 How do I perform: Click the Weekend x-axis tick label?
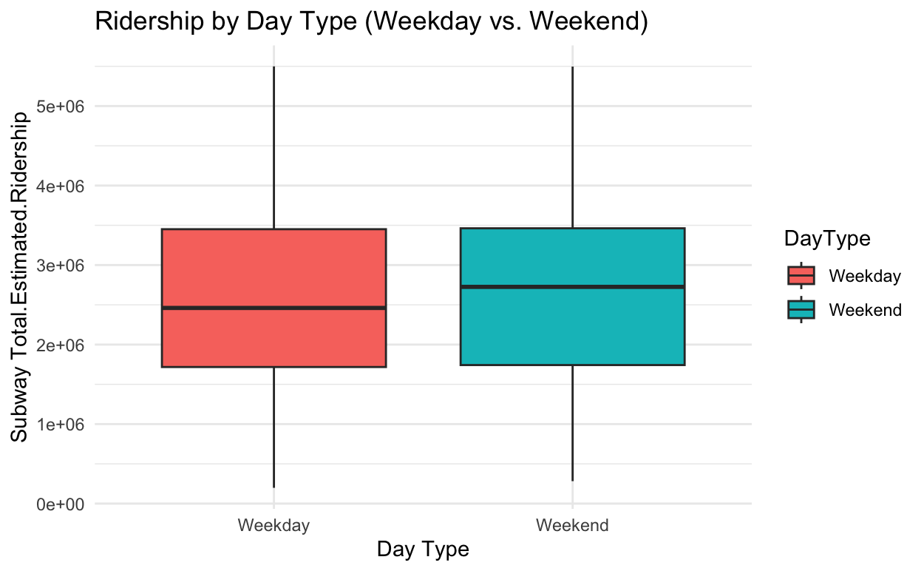(572, 526)
